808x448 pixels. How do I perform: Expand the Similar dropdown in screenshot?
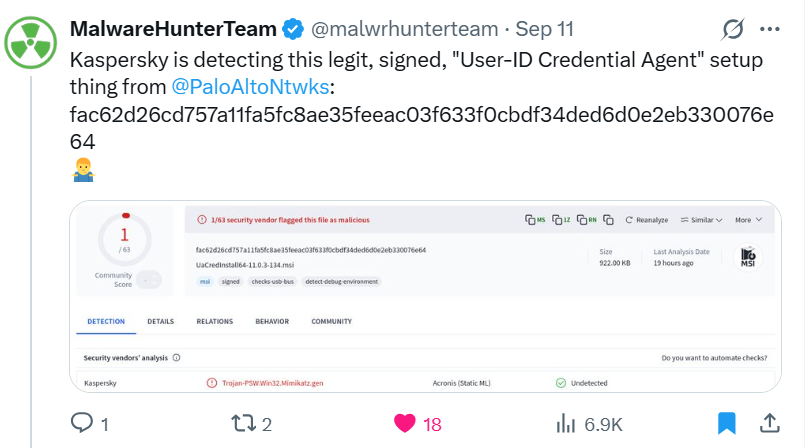click(x=701, y=220)
